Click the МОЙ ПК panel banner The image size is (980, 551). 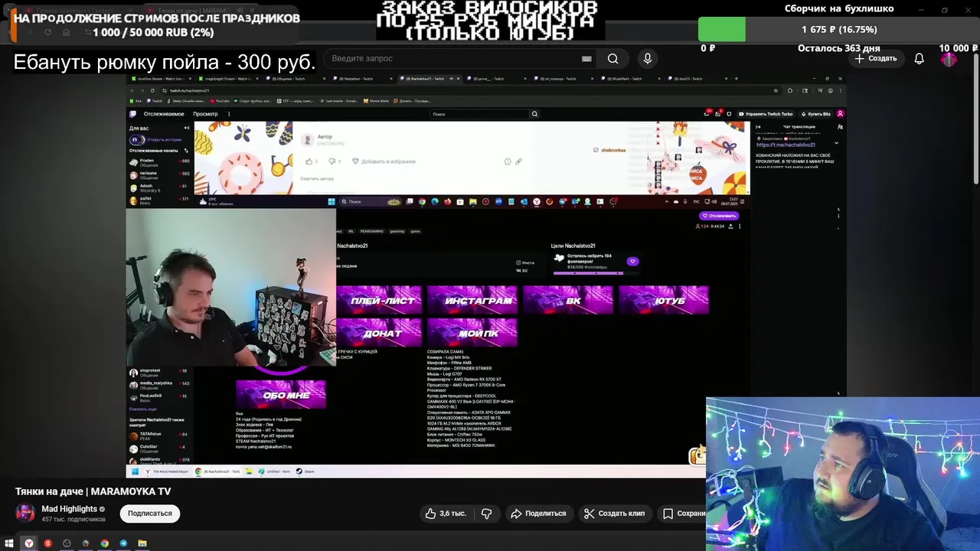pos(472,333)
